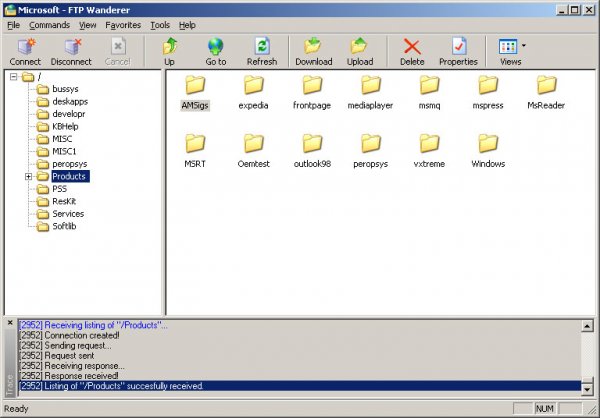Collapse the root folder tree node
The height and width of the screenshot is (418, 600).
[x=13, y=77]
